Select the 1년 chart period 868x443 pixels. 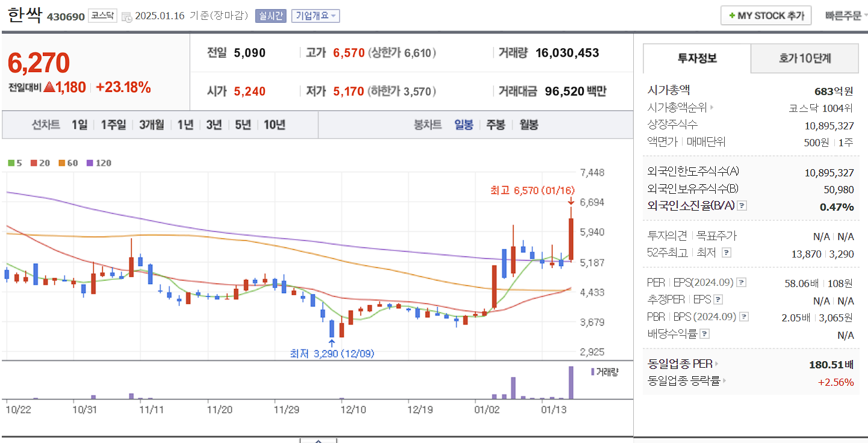point(184,124)
